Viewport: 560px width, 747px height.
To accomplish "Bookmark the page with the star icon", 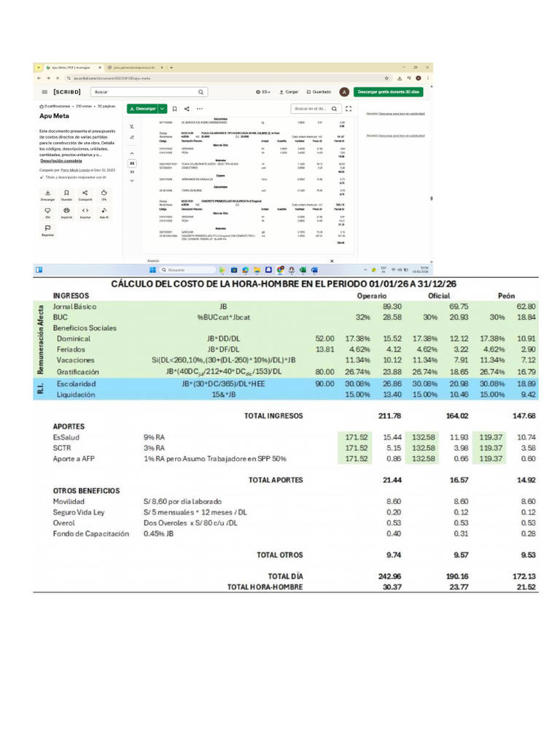I will (386, 78).
